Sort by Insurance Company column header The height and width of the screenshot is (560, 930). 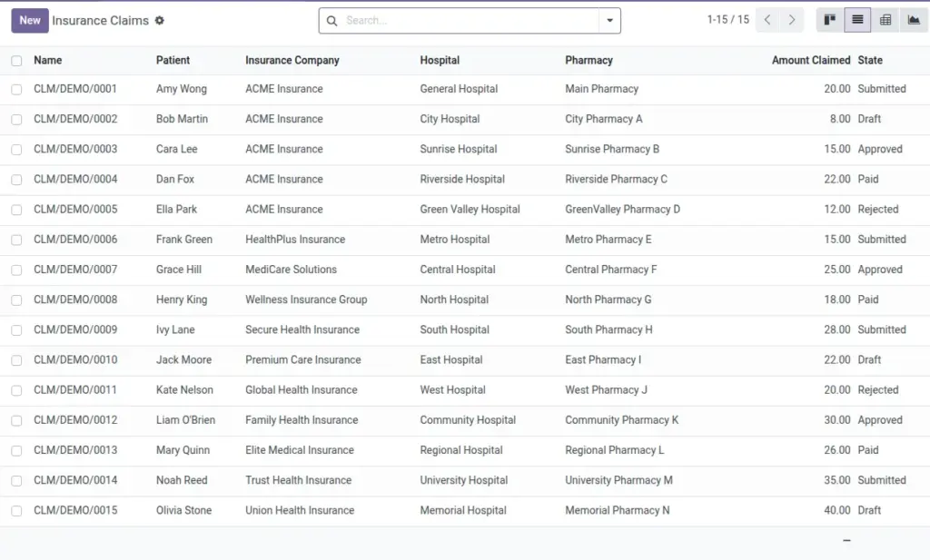(292, 60)
